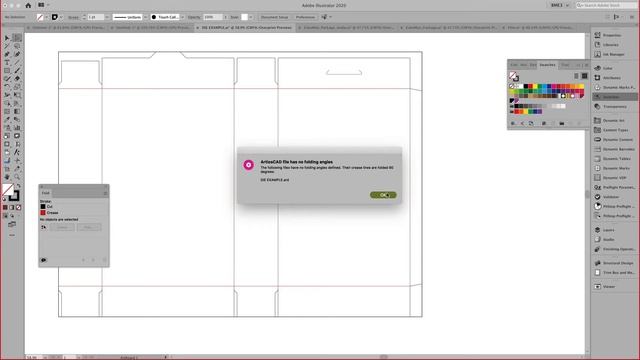Switch to the Swatches tab in floating panel

(547, 65)
